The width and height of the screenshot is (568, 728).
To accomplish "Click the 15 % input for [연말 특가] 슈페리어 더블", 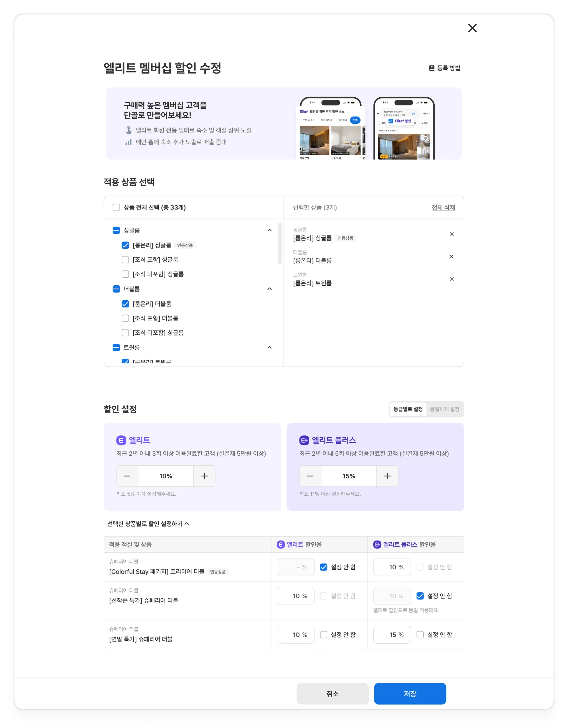I will coord(392,635).
